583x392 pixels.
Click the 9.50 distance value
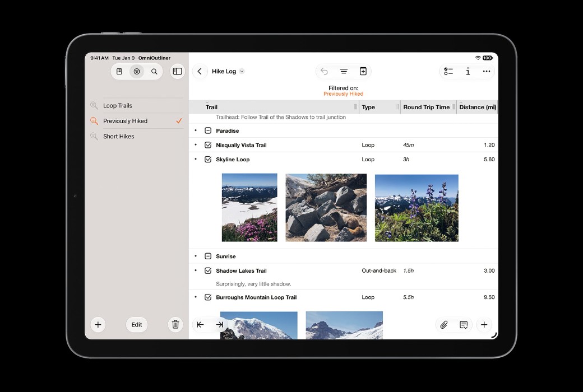click(x=489, y=297)
